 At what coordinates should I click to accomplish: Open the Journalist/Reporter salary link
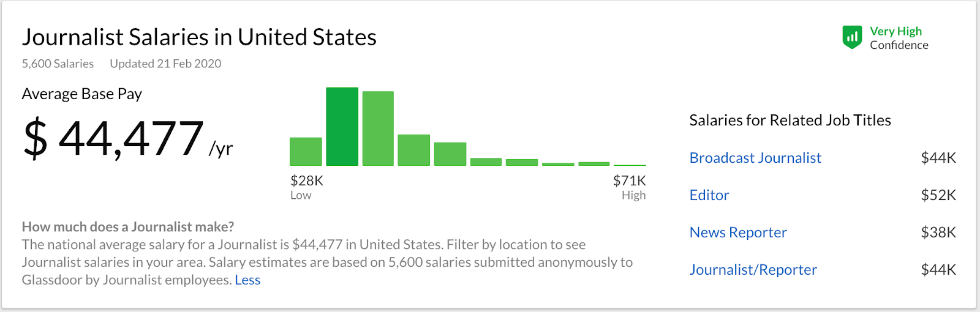pyautogui.click(x=753, y=270)
